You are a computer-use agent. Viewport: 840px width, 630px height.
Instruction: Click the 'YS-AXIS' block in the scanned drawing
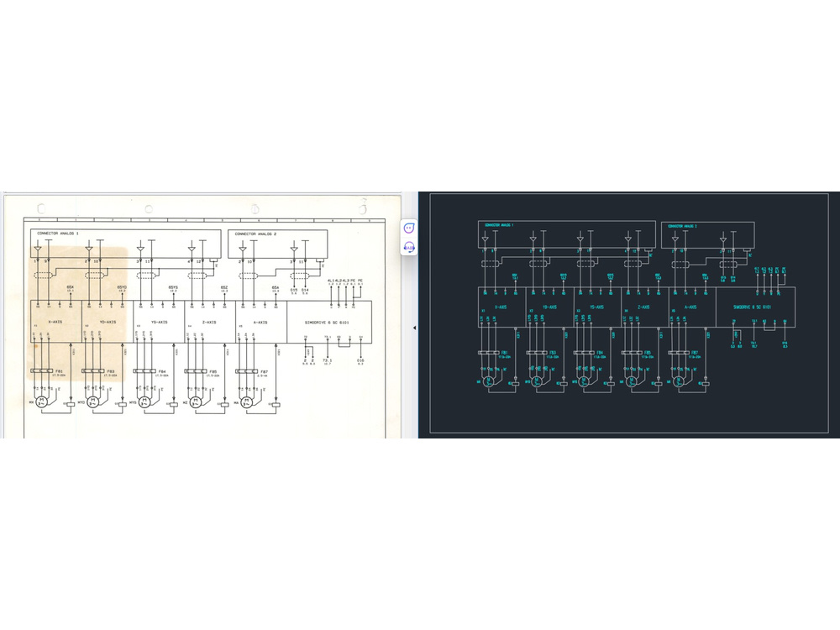click(x=159, y=322)
